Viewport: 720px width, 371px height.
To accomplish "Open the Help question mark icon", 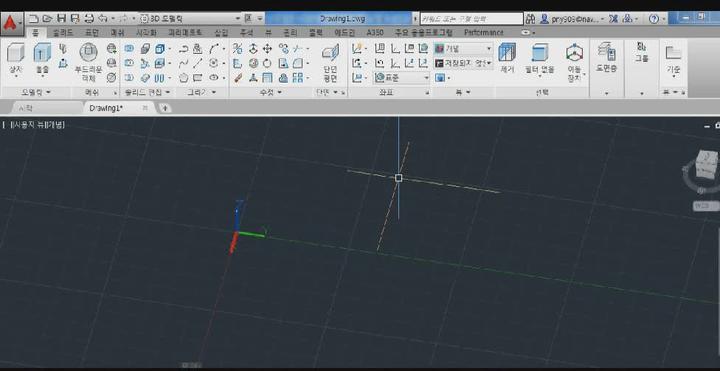I will coord(654,19).
